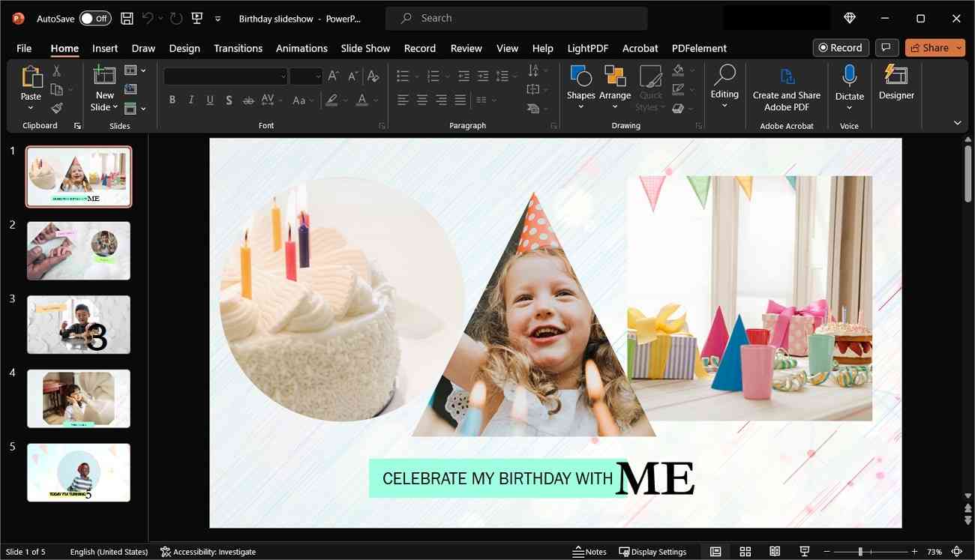The image size is (975, 560).
Task: Select the Reading View icon
Action: [x=775, y=552]
